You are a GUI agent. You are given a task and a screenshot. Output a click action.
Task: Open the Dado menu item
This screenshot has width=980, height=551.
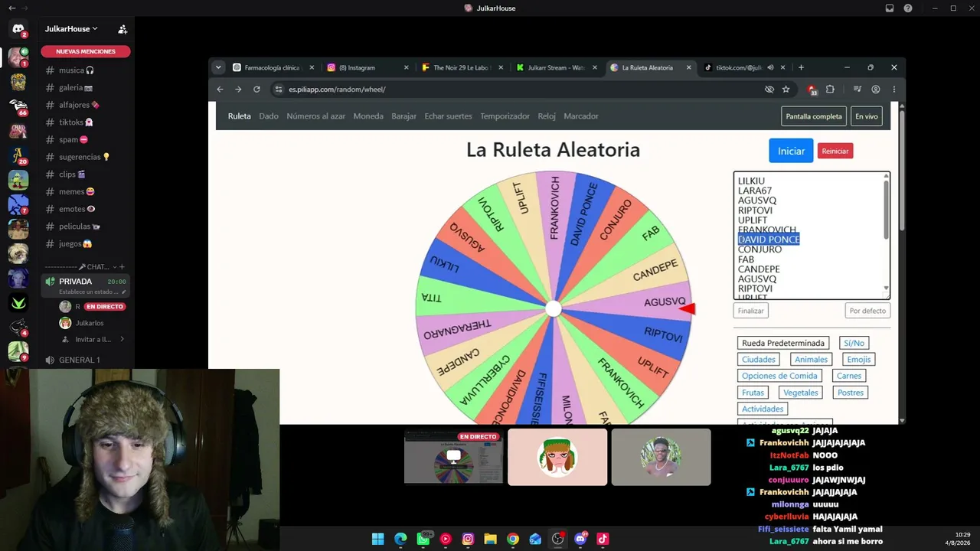(x=269, y=116)
